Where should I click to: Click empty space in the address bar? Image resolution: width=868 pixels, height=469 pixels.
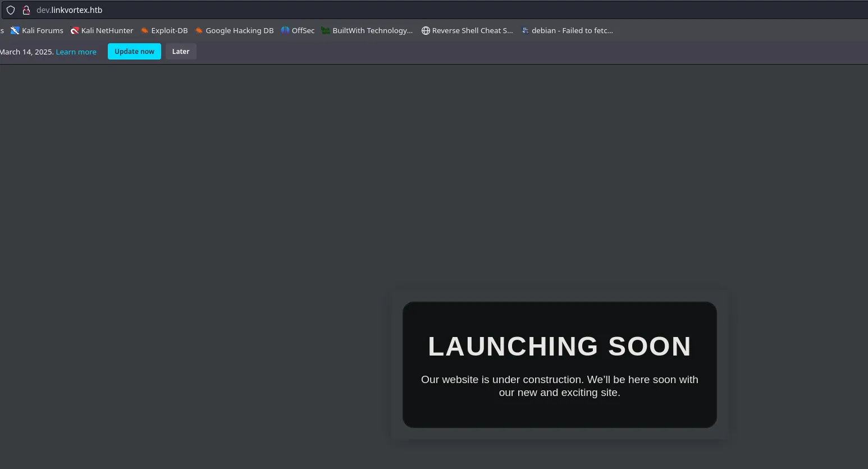(x=449, y=10)
